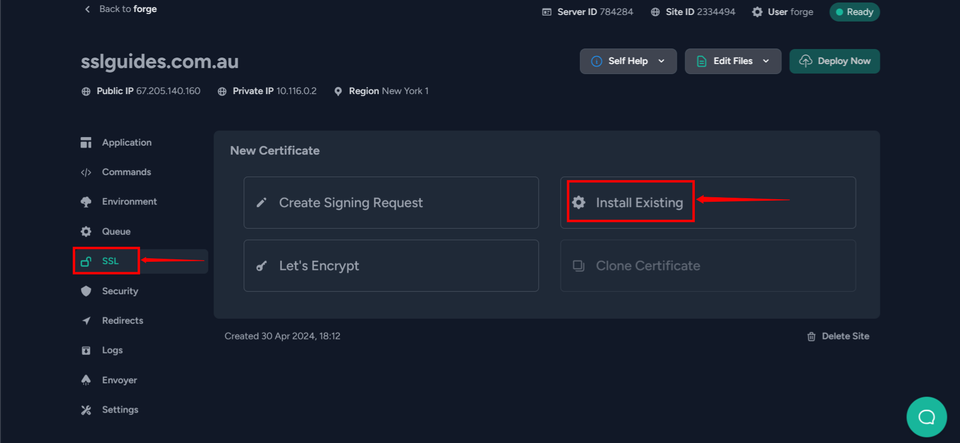Go back to forge server

click(x=120, y=9)
